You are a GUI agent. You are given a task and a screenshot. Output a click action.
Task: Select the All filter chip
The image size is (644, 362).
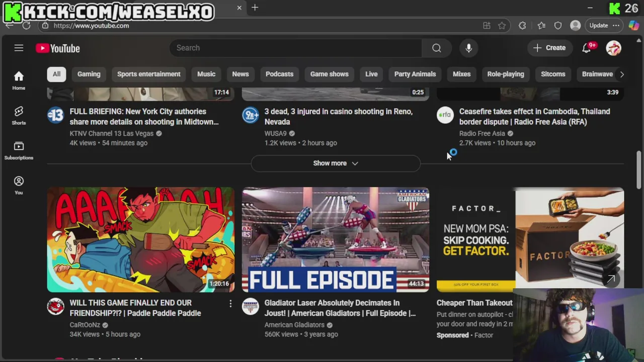tap(56, 74)
